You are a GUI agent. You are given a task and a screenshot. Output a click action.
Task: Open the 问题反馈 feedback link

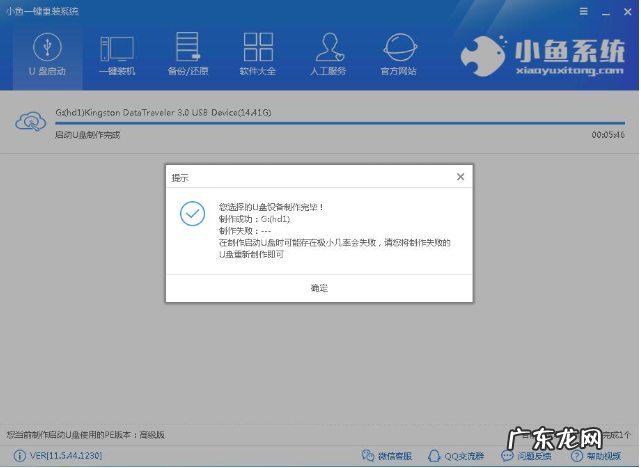[x=526, y=456]
